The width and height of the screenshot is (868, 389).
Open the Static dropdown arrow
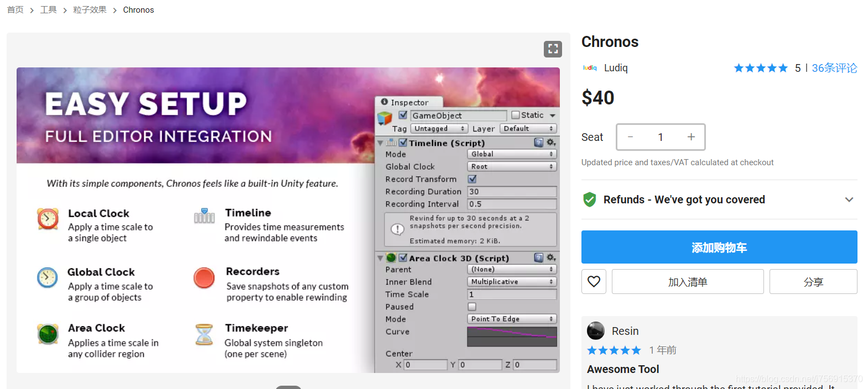pos(552,115)
